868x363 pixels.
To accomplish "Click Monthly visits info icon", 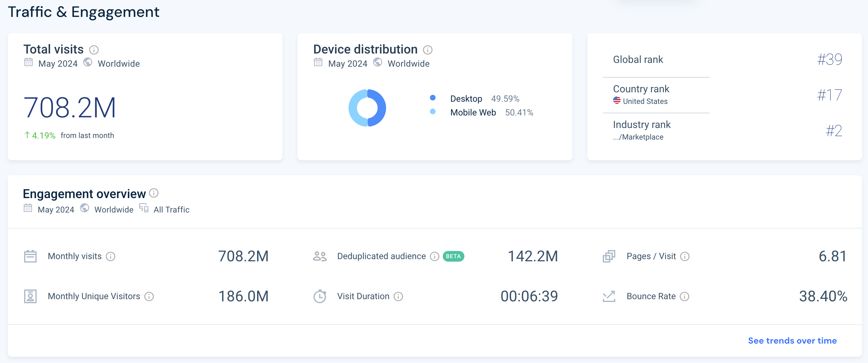I will pyautogui.click(x=111, y=257).
